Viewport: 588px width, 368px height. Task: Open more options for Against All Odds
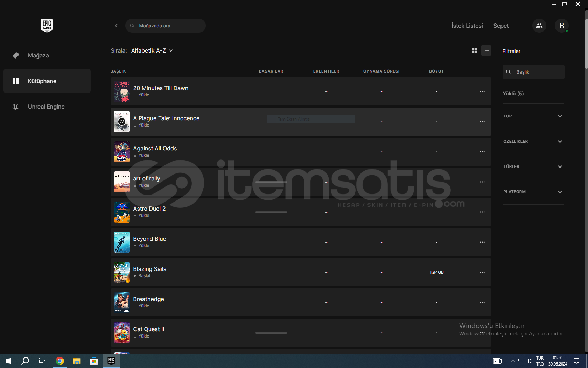pos(482,152)
